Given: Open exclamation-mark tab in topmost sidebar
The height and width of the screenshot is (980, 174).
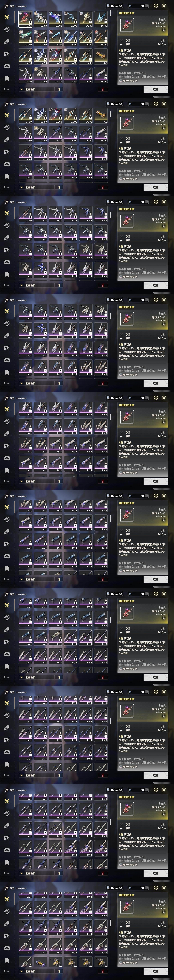Looking at the screenshot, I should (x=7, y=78).
